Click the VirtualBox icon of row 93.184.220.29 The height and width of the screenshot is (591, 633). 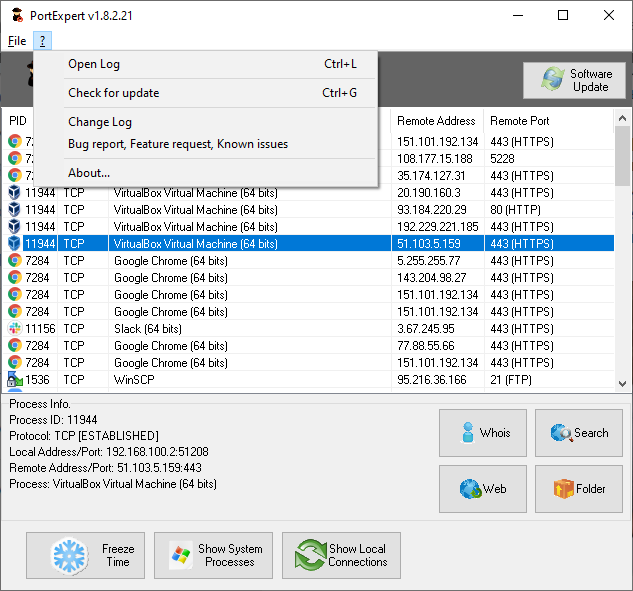pyautogui.click(x=15, y=210)
